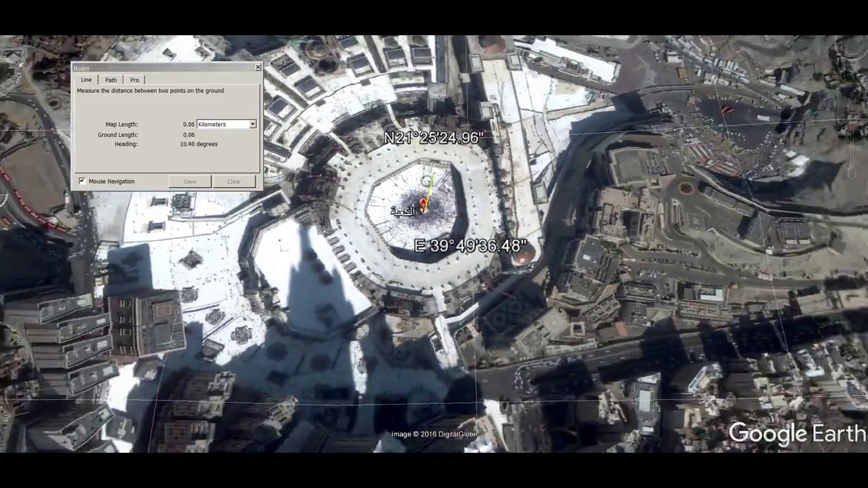Close the Ruler dialog
This screenshot has height=488, width=868.
258,67
